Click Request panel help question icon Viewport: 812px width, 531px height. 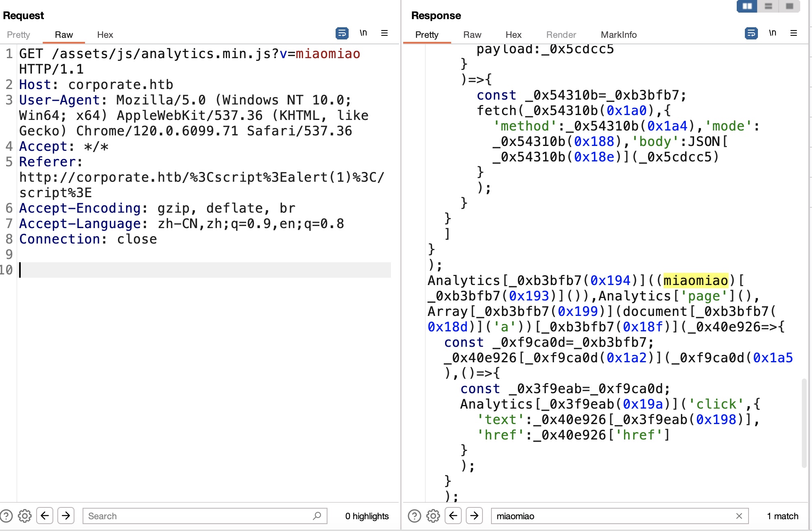[7, 516]
